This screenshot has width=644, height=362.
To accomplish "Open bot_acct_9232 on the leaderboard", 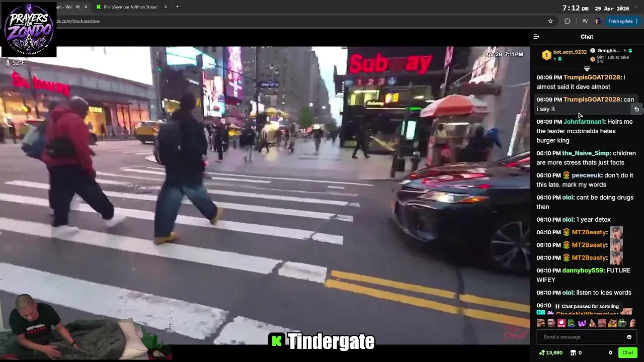I will (x=570, y=52).
